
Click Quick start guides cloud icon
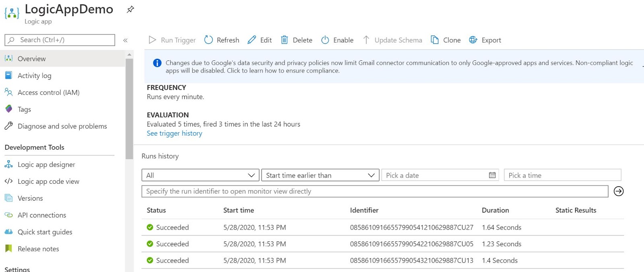pos(8,232)
